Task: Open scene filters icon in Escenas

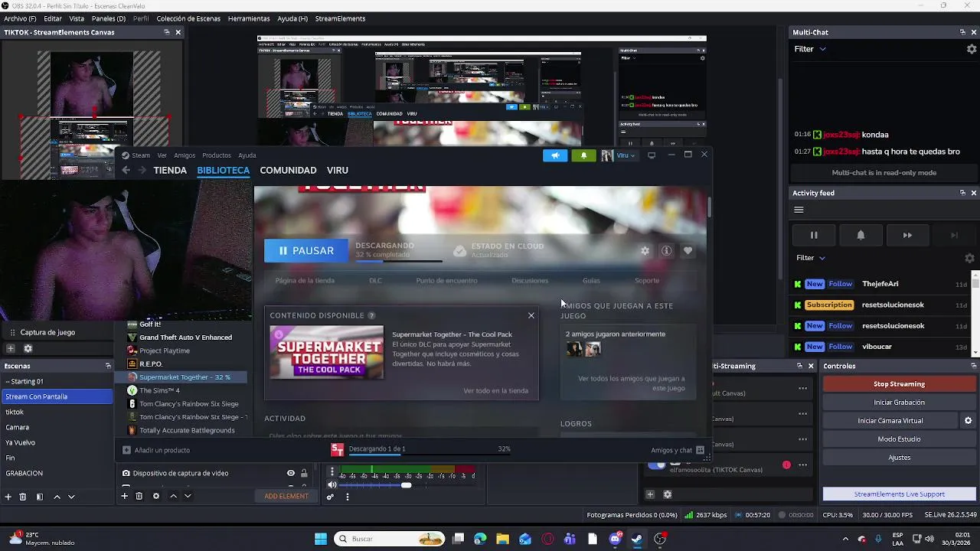Action: [x=40, y=497]
